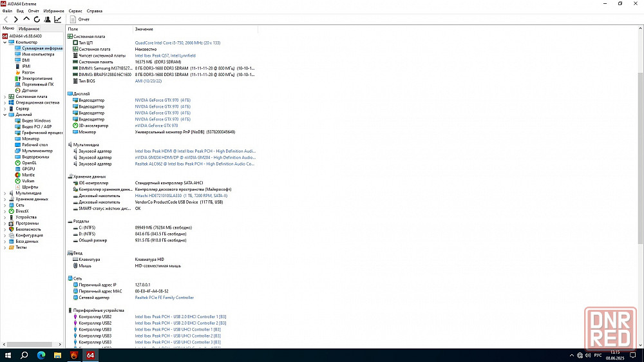This screenshot has width=644, height=362.
Task: Open the Файл menu
Action: 7,11
